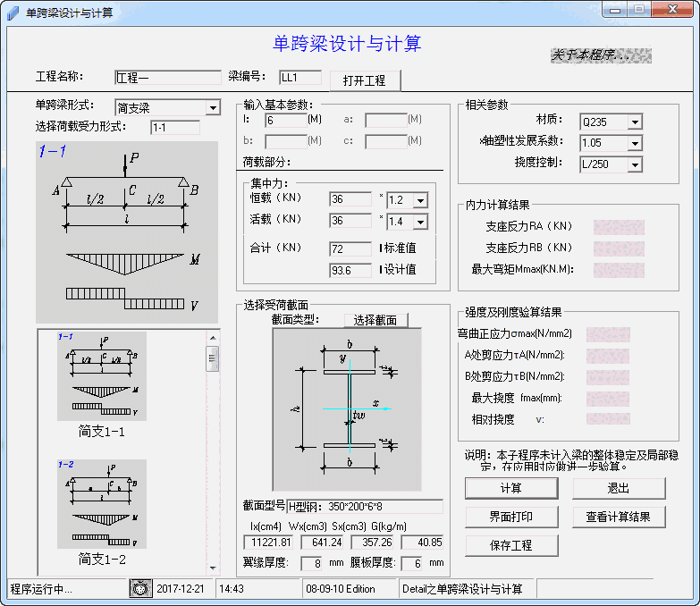Image resolution: width=700 pixels, height=606 pixels.
Task: Click the 程序运行中 status text
Action: pos(41,589)
